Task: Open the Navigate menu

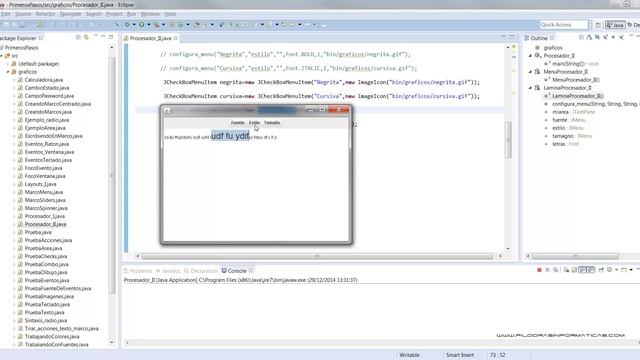Action: click(x=70, y=14)
